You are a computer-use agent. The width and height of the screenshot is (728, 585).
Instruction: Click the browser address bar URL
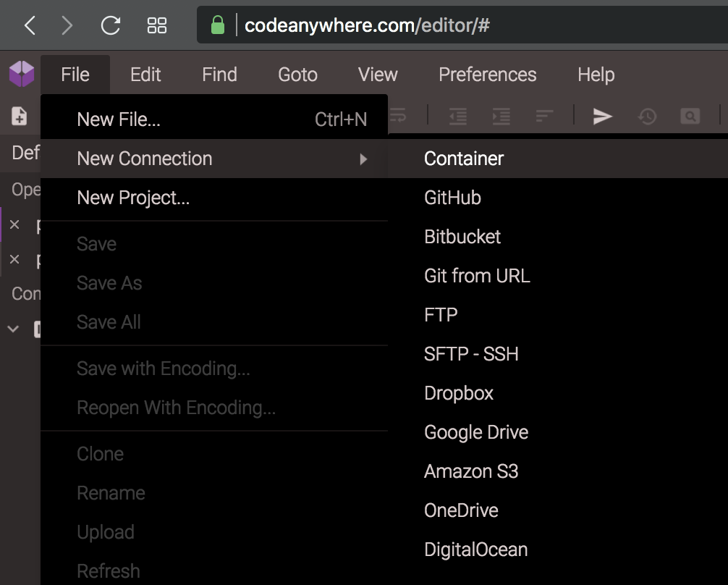[367, 25]
